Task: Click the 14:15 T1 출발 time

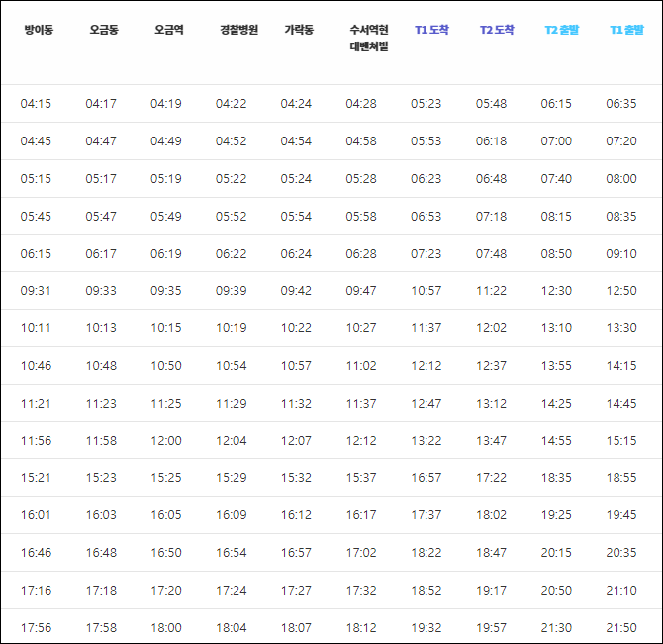Action: [x=621, y=366]
